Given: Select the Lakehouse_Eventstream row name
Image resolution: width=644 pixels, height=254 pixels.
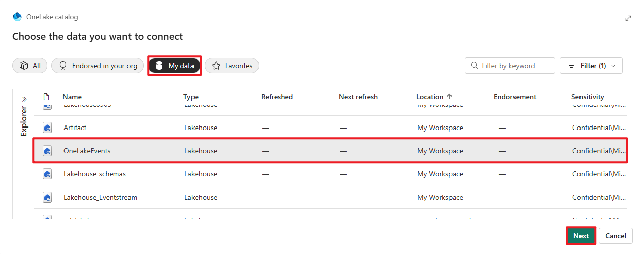Looking at the screenshot, I should [100, 198].
